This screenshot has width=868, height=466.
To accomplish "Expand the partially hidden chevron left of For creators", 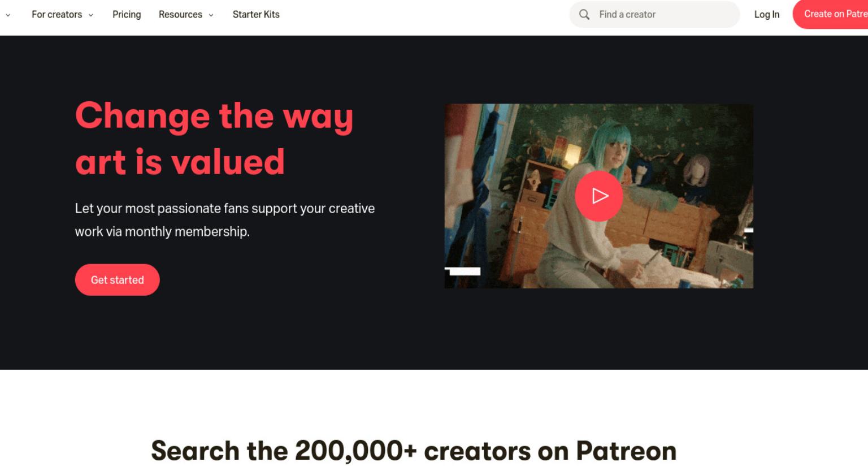I will [x=8, y=15].
